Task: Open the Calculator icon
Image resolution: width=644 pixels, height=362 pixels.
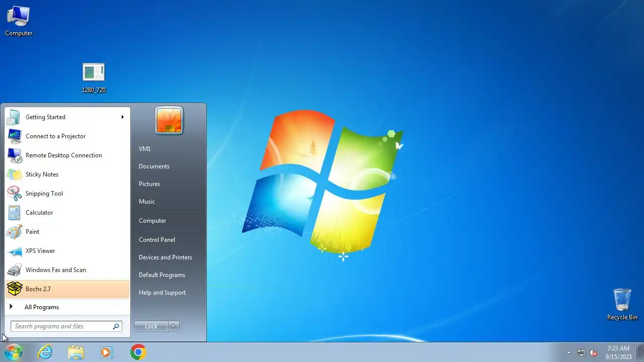Action: tap(14, 213)
